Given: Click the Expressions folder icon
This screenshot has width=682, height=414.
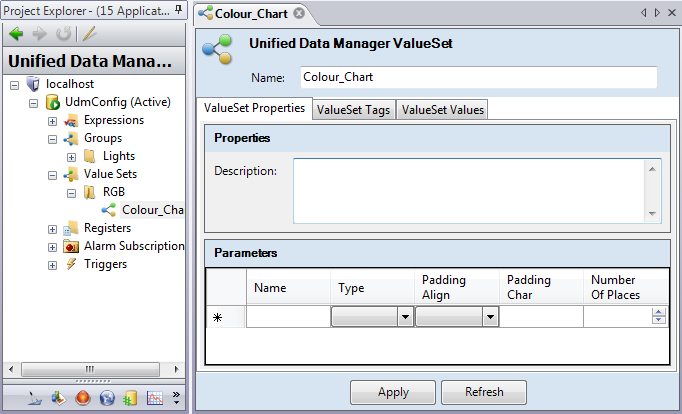Looking at the screenshot, I should (71, 120).
